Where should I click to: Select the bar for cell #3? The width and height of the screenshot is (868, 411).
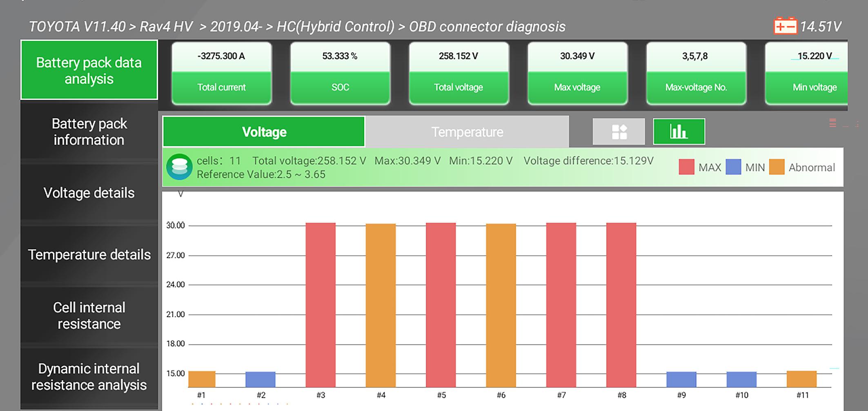point(320,305)
